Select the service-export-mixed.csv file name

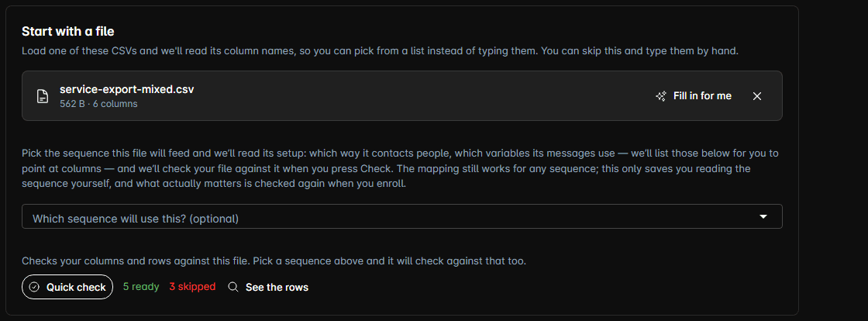pyautogui.click(x=127, y=89)
